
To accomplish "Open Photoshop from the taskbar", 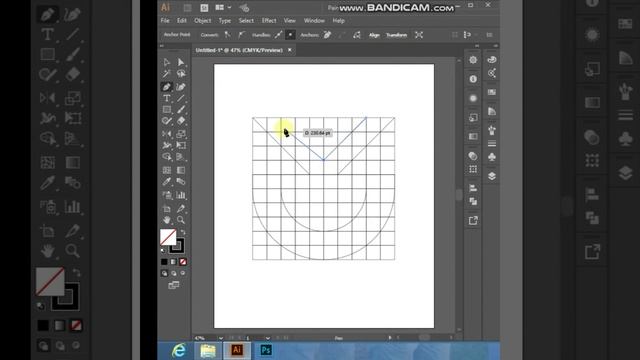I will click(x=266, y=350).
